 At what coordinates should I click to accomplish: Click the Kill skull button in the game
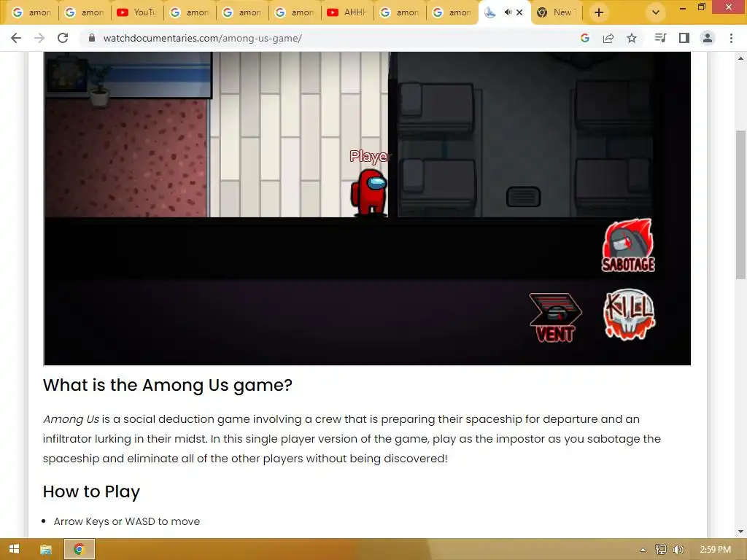point(629,314)
